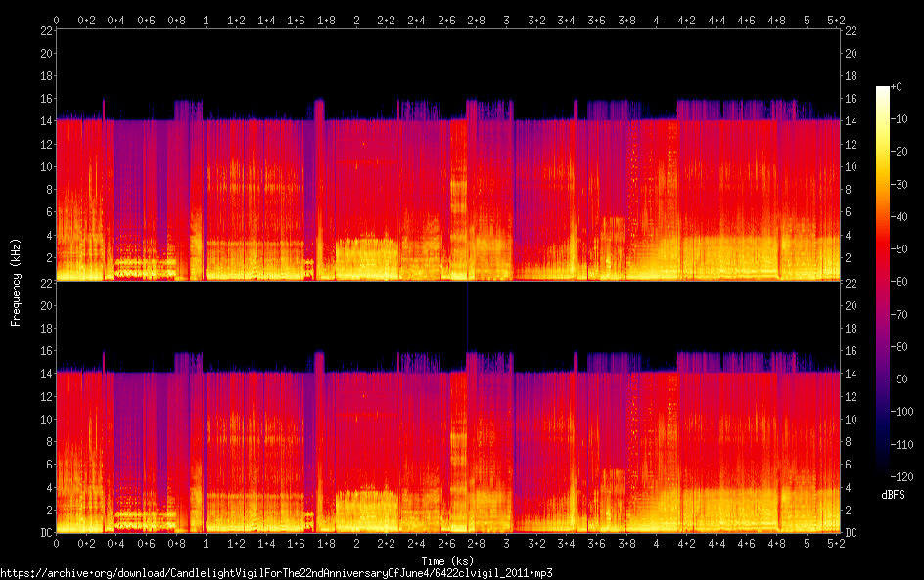The width and height of the screenshot is (924, 580).
Task: Click the "-70" value on the dBFS scale
Action: point(899,314)
